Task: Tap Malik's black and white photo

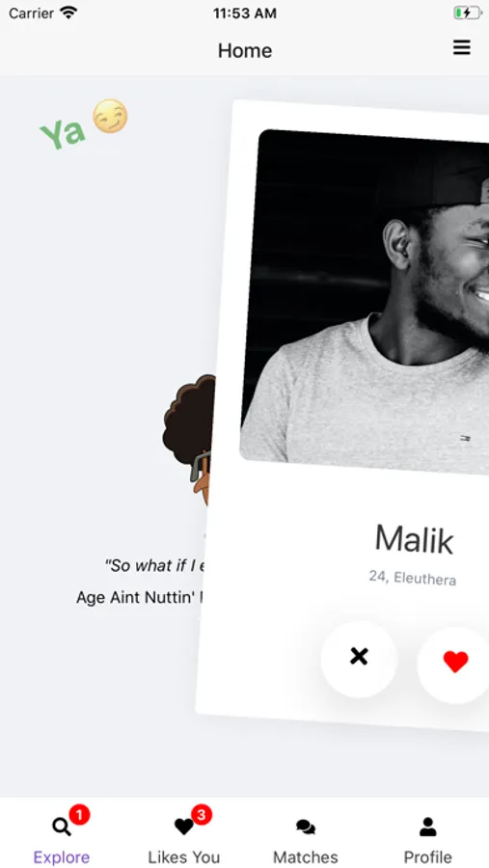Action: [x=366, y=302]
